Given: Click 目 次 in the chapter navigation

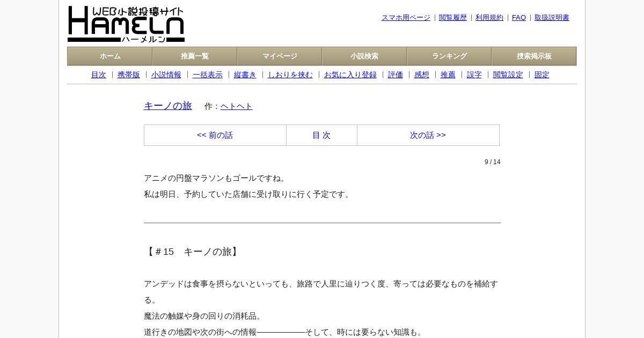Looking at the screenshot, I should (x=321, y=135).
